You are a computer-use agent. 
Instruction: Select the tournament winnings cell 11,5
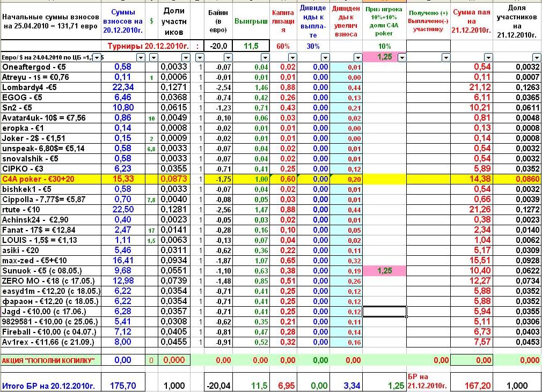tap(251, 46)
